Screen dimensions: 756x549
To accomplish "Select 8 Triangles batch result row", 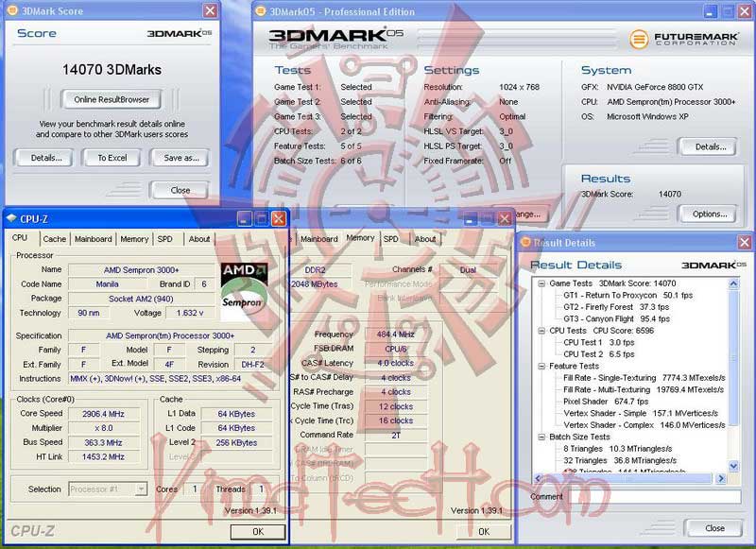I will click(618, 449).
